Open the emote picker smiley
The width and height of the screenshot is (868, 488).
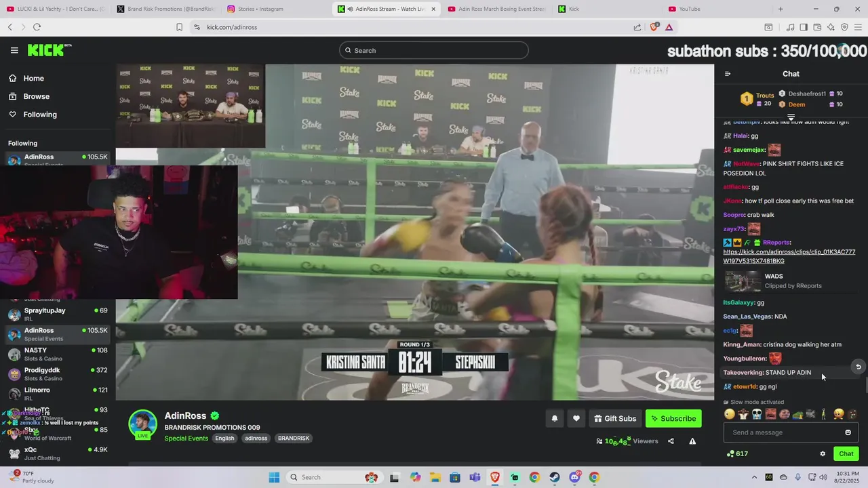848,432
